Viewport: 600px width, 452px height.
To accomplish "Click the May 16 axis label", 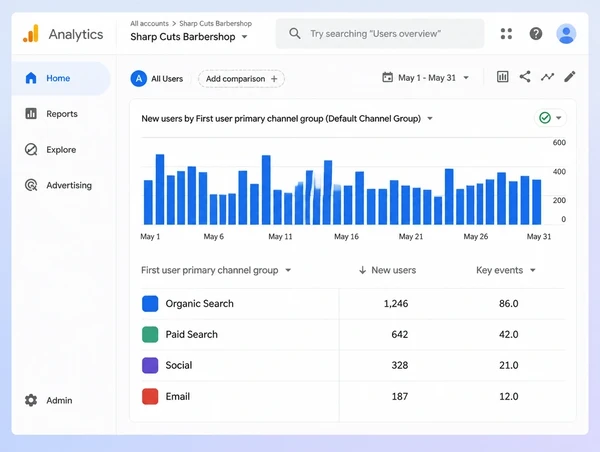I will point(346,237).
